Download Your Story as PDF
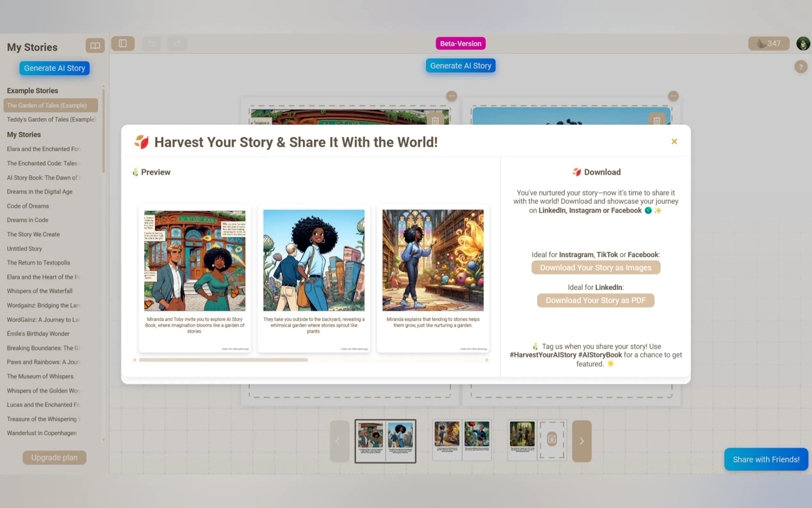812x508 pixels. tap(596, 300)
